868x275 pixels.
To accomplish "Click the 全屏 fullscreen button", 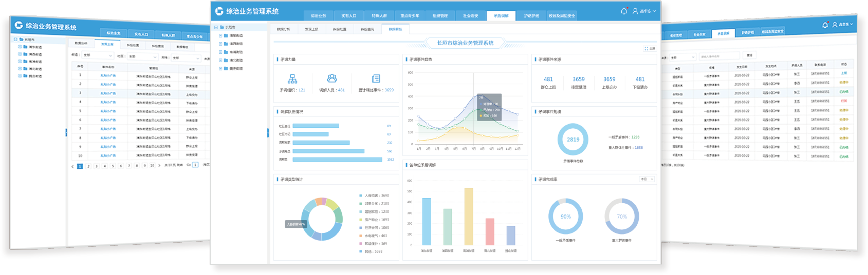I will [650, 48].
